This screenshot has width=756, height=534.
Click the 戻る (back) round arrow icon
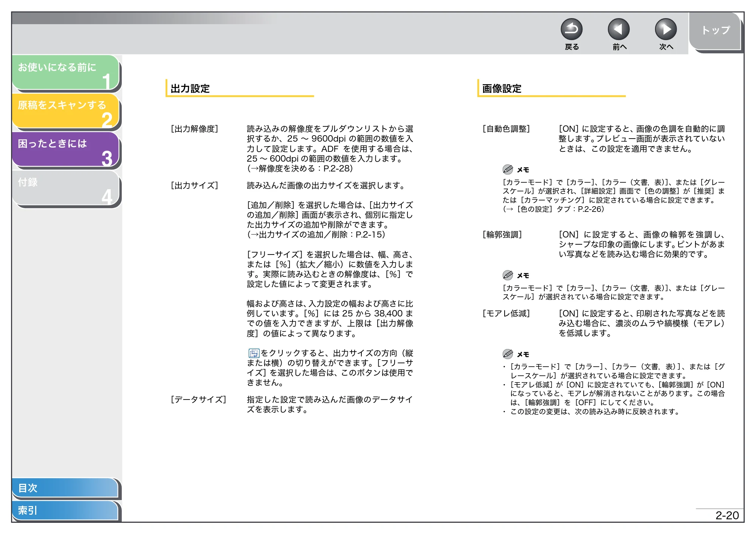point(572,29)
